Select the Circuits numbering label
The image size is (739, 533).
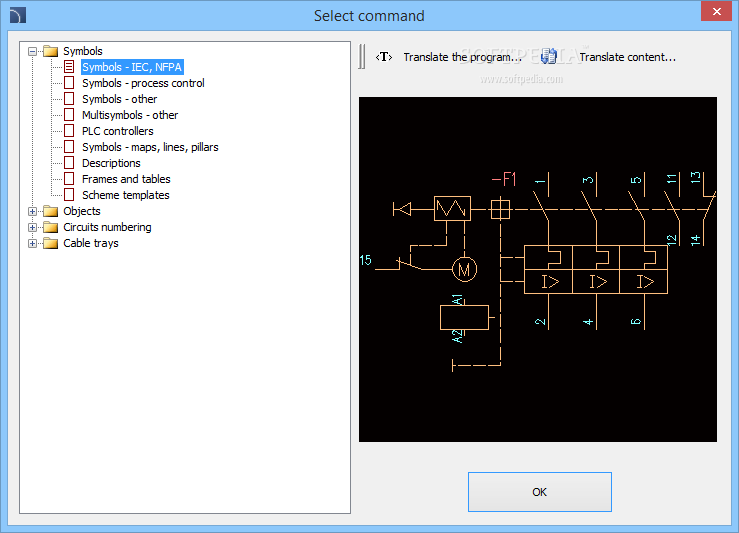[x=107, y=227]
